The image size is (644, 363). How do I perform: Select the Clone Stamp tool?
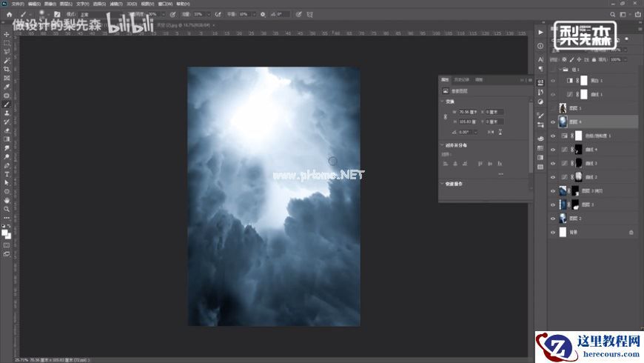click(7, 113)
